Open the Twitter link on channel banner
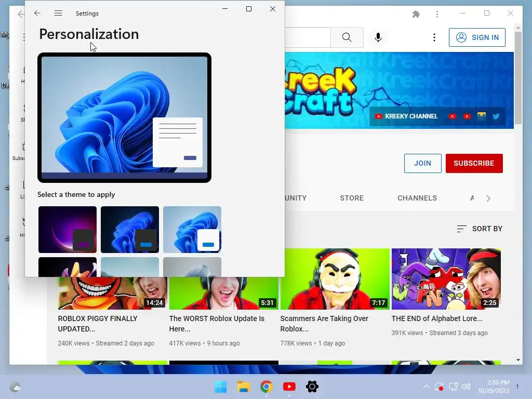Image resolution: width=532 pixels, height=399 pixels. pyautogui.click(x=496, y=116)
